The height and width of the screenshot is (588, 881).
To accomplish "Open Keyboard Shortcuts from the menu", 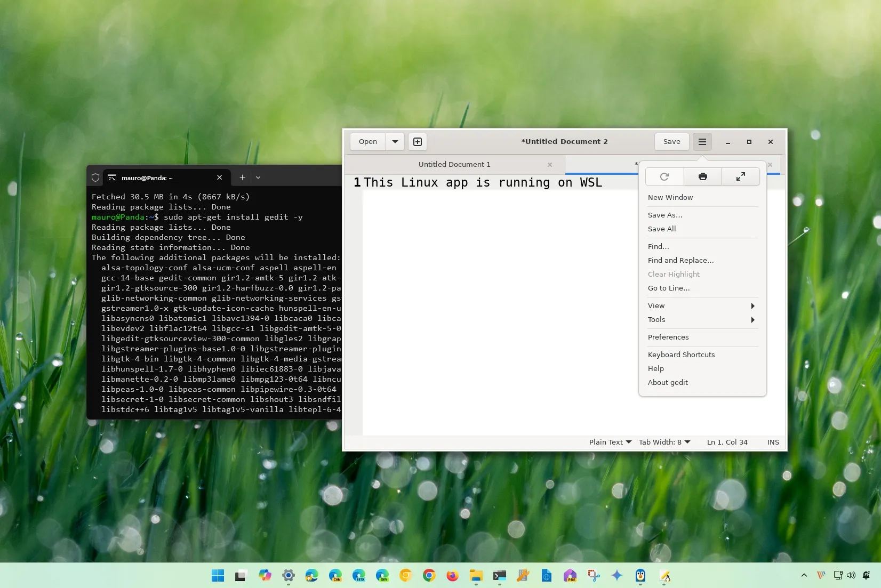I will [702, 355].
